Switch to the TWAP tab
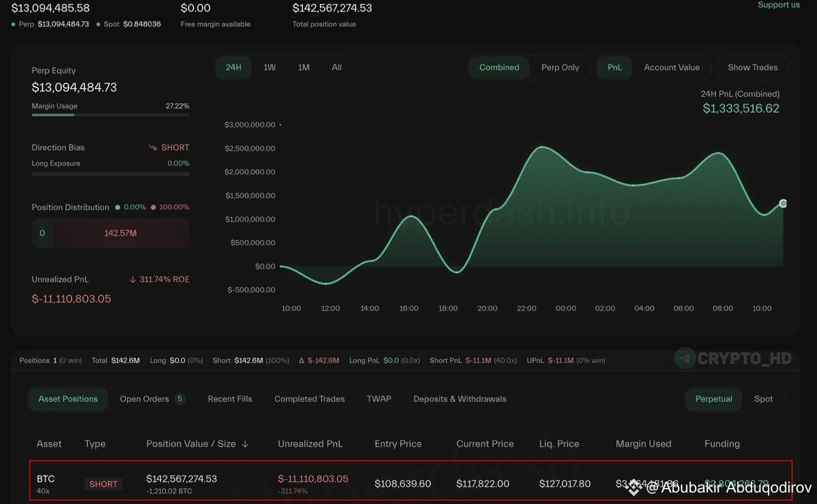 pyautogui.click(x=379, y=399)
